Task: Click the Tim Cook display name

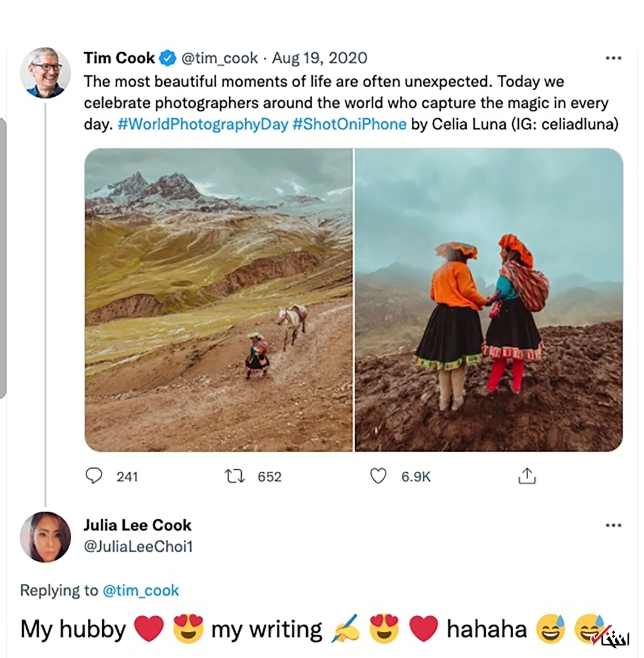Action: (119, 59)
